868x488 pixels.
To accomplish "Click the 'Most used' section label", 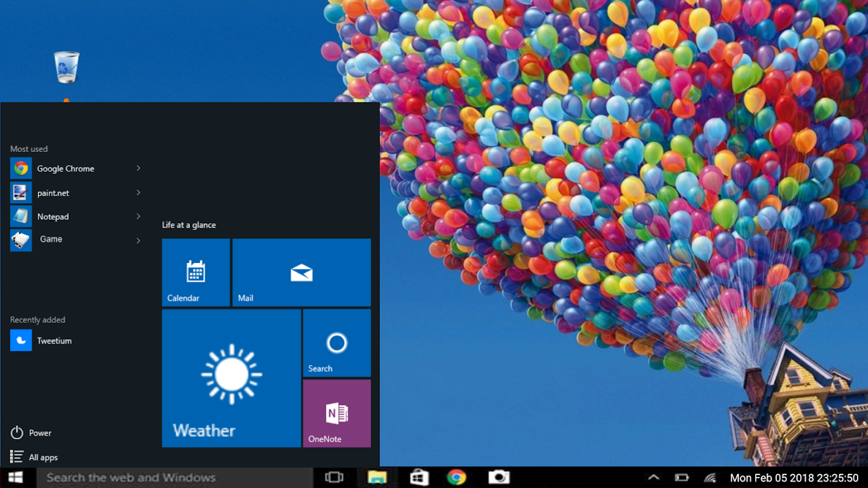I will coord(29,149).
